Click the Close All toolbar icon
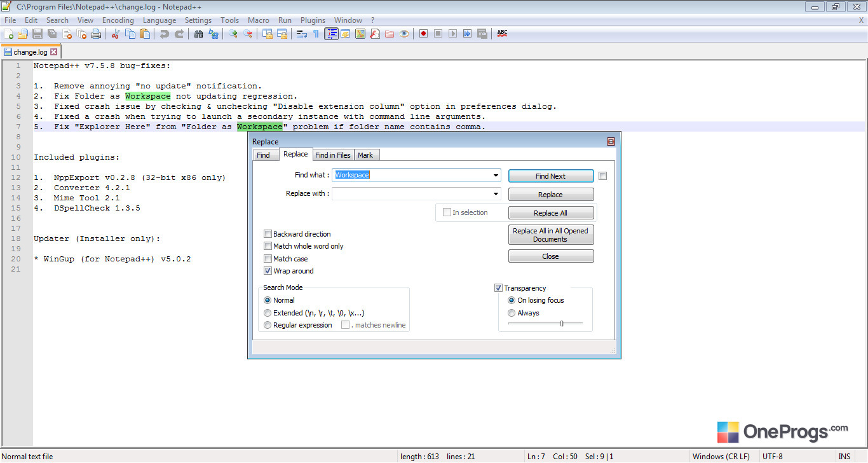868x463 pixels. click(81, 34)
